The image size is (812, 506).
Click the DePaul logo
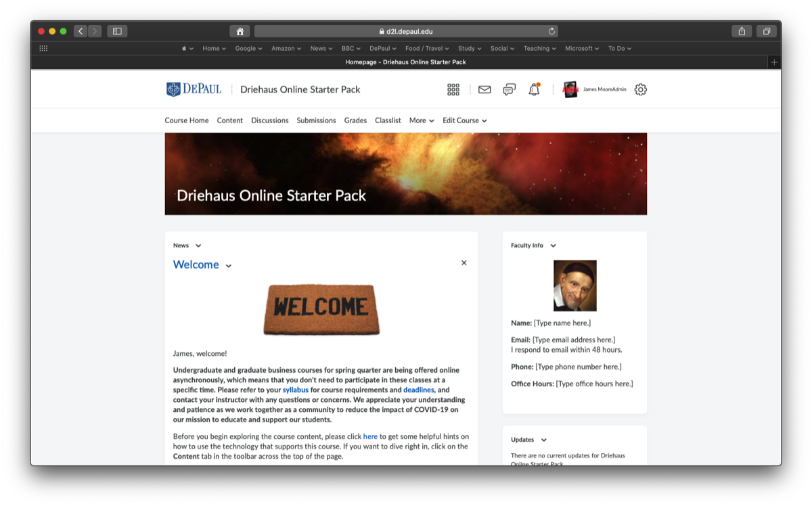[x=194, y=89]
